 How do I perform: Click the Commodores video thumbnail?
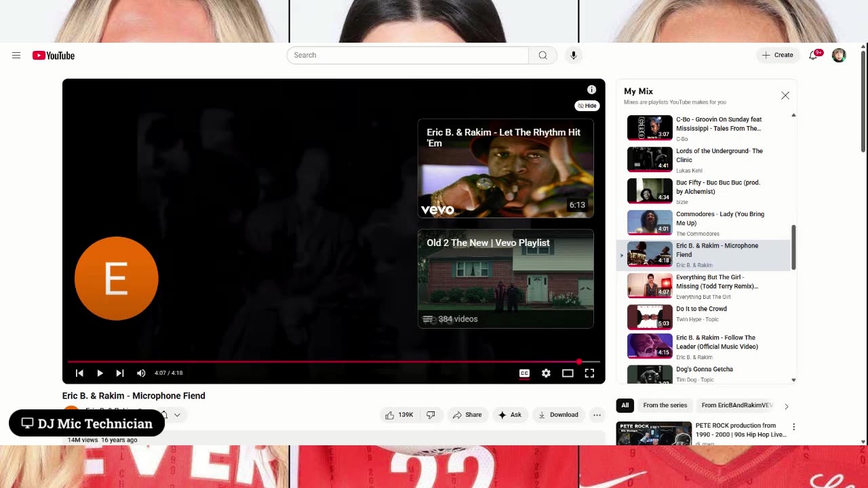coord(650,222)
